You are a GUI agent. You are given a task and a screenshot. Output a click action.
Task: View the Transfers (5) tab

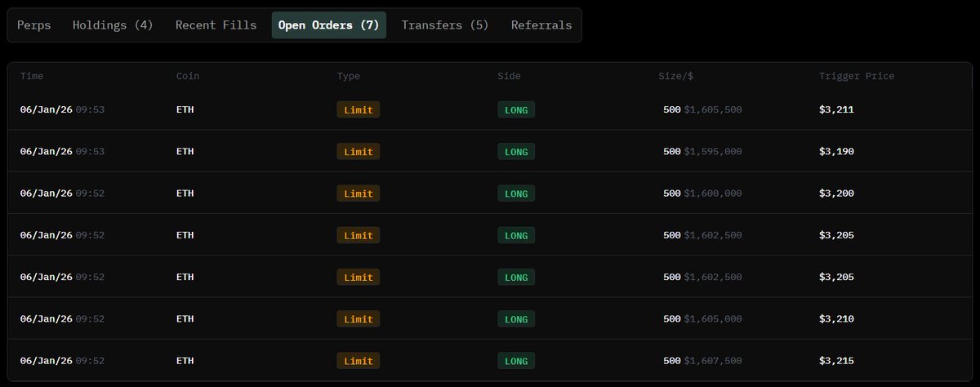[x=445, y=25]
